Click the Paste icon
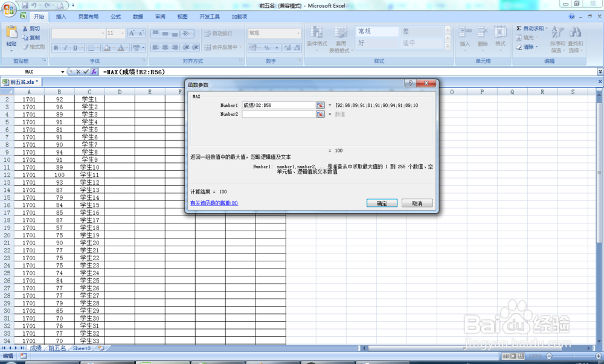 click(x=11, y=33)
